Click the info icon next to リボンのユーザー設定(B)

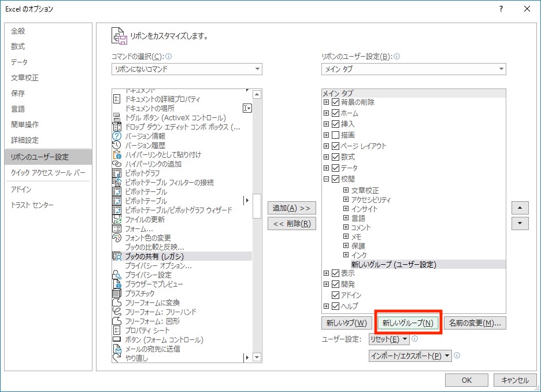(x=397, y=57)
